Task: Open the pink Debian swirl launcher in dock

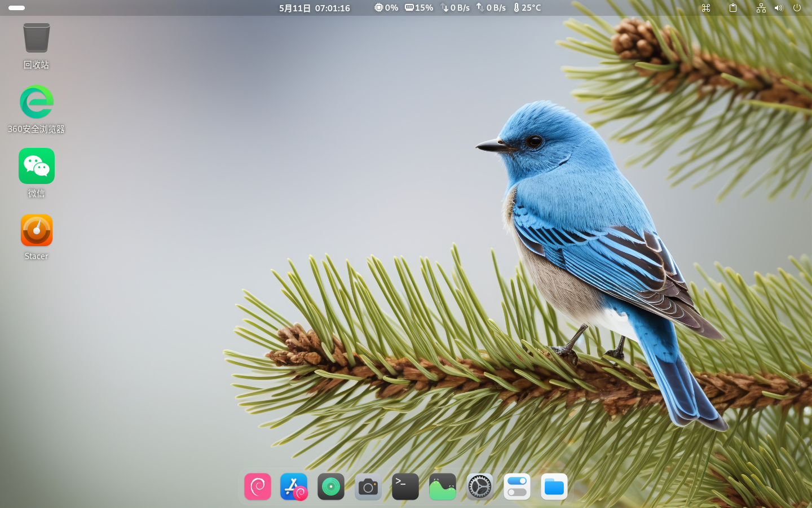Action: point(258,487)
